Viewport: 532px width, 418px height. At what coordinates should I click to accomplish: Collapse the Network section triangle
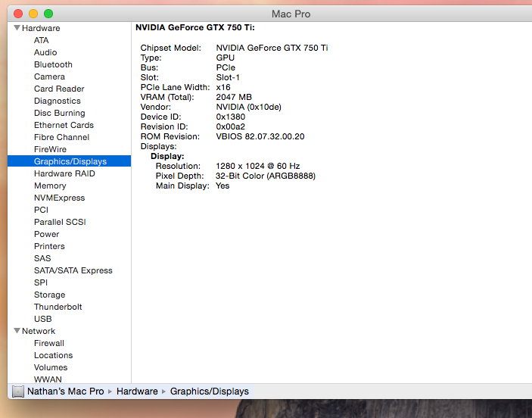17,331
